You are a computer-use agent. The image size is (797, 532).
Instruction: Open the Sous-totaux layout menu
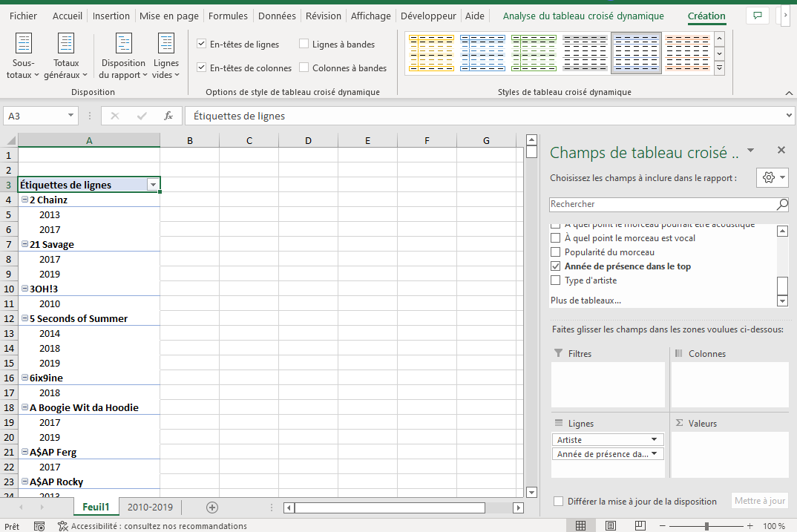click(24, 56)
